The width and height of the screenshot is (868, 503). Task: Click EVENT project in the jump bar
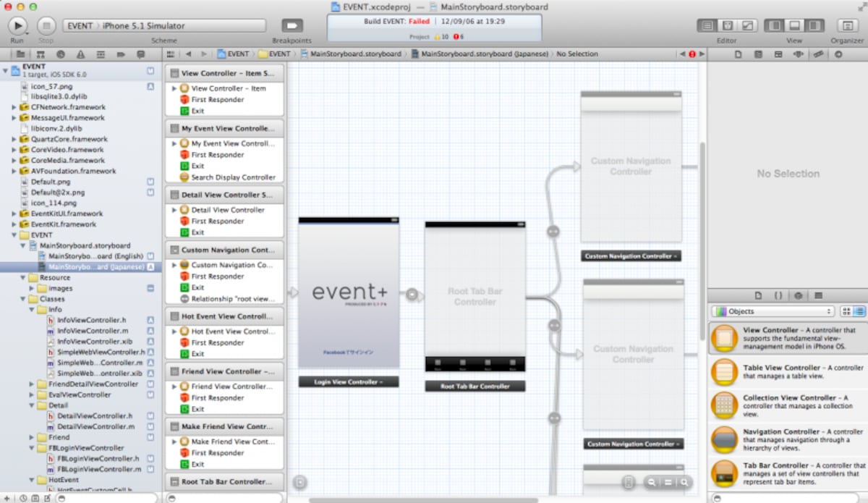[233, 54]
